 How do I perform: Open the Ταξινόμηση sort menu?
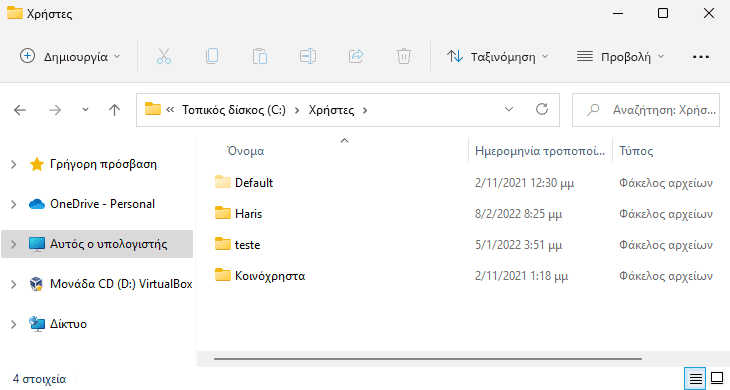(x=498, y=56)
